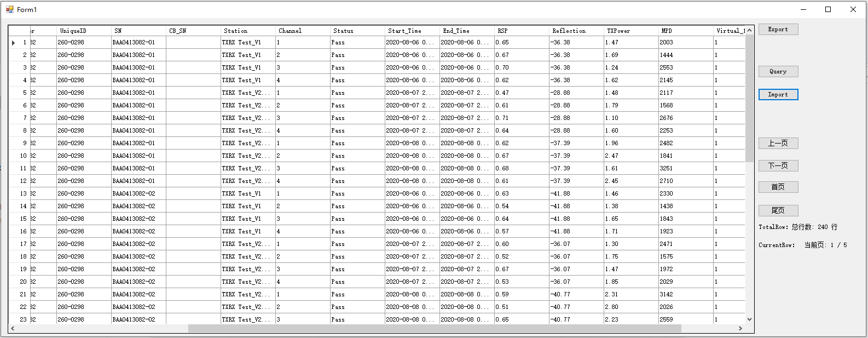
Task: Click TXPower cell 1.96
Action: [632, 143]
